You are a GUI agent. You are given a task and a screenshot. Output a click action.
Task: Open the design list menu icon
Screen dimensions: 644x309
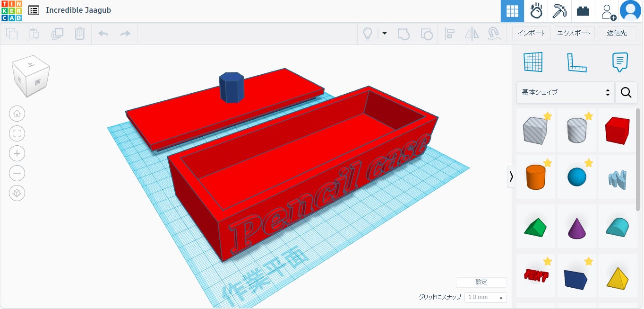click(34, 10)
